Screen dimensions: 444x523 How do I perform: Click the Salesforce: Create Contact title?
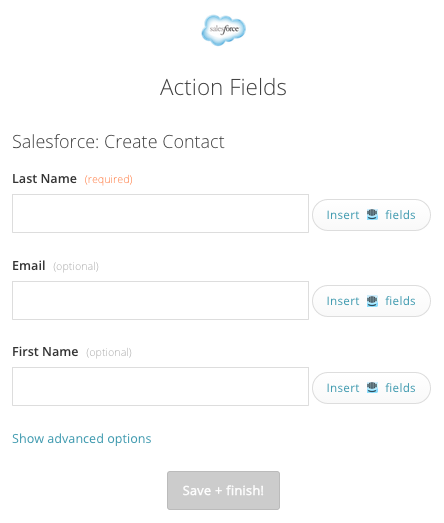click(x=118, y=142)
